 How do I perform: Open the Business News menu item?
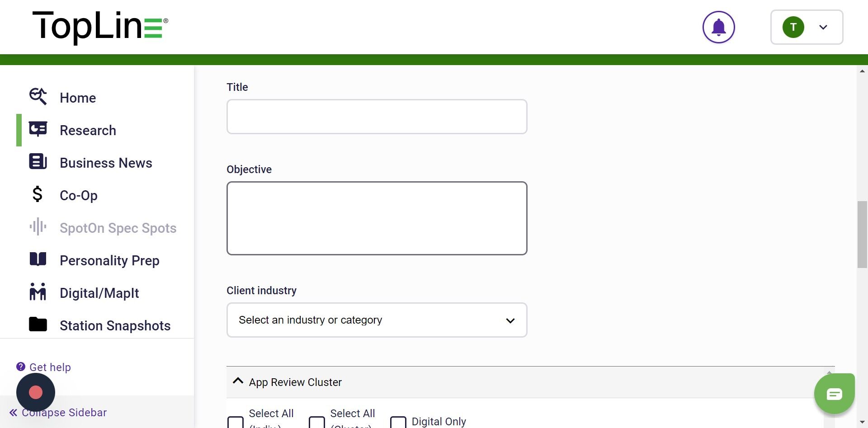click(x=106, y=163)
